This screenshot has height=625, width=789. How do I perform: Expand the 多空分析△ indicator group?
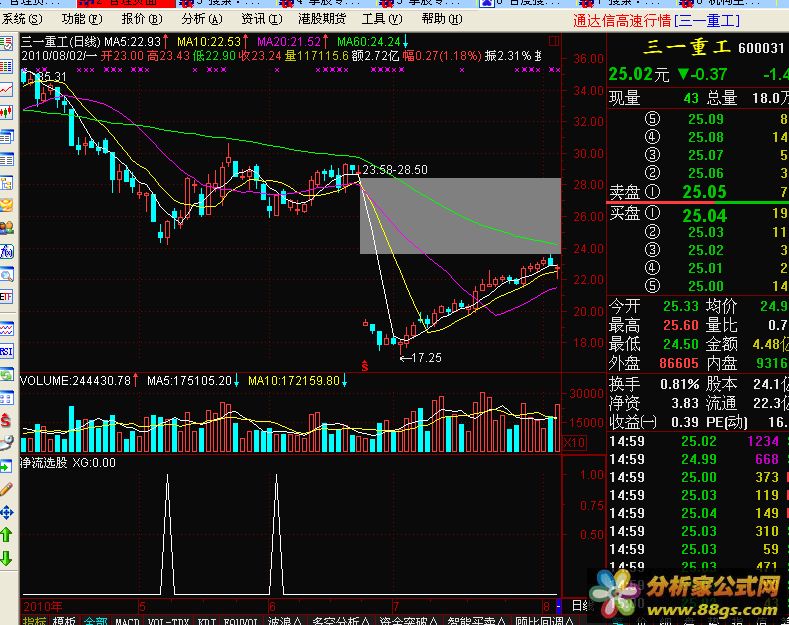coord(341,620)
